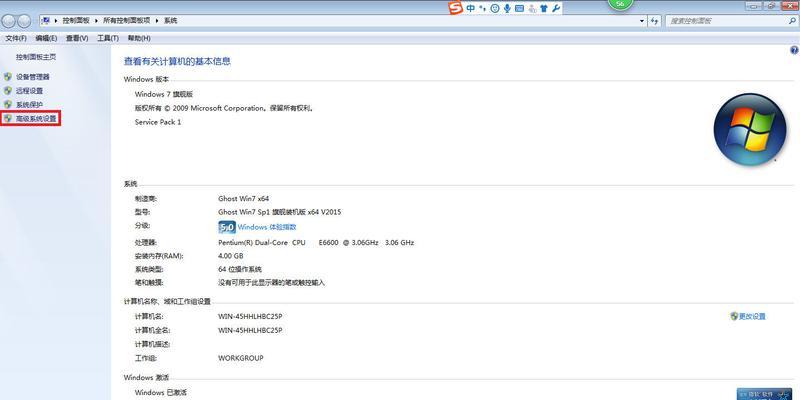Expand the breadcrumb arrow after 所有控制面板项

click(x=157, y=21)
